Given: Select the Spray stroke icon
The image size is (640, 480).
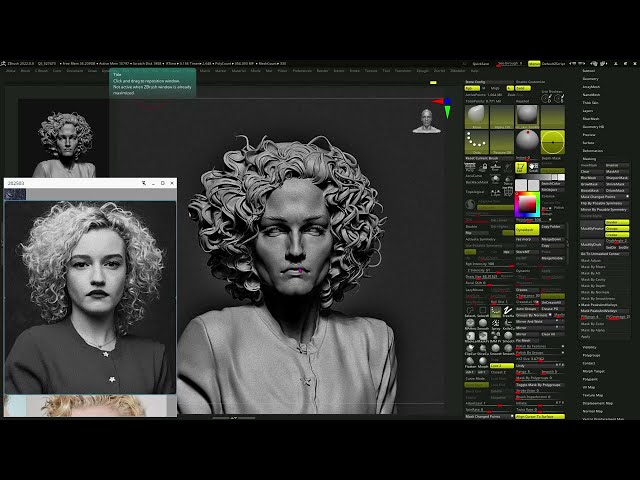Looking at the screenshot, I should pos(496,324).
